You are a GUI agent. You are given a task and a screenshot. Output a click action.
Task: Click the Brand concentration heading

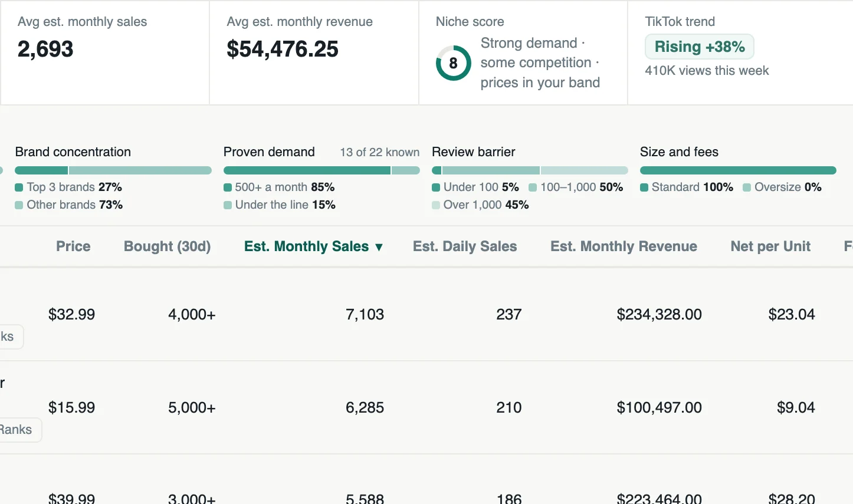coord(73,152)
